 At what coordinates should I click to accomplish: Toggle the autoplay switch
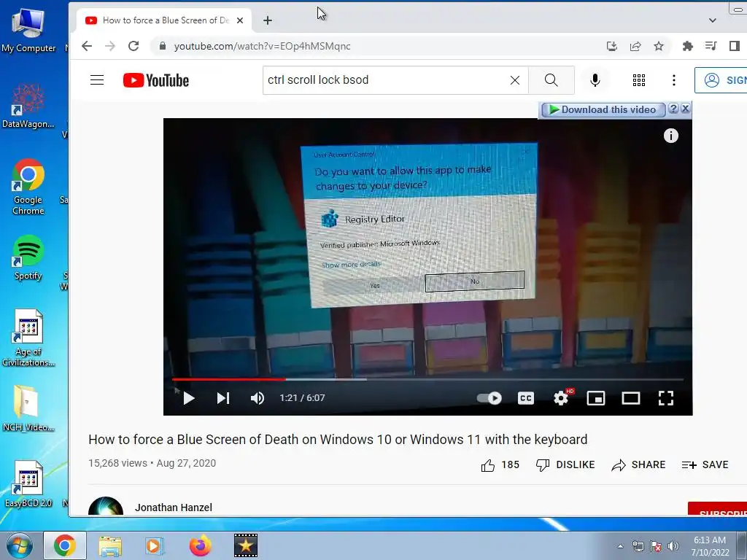click(489, 398)
